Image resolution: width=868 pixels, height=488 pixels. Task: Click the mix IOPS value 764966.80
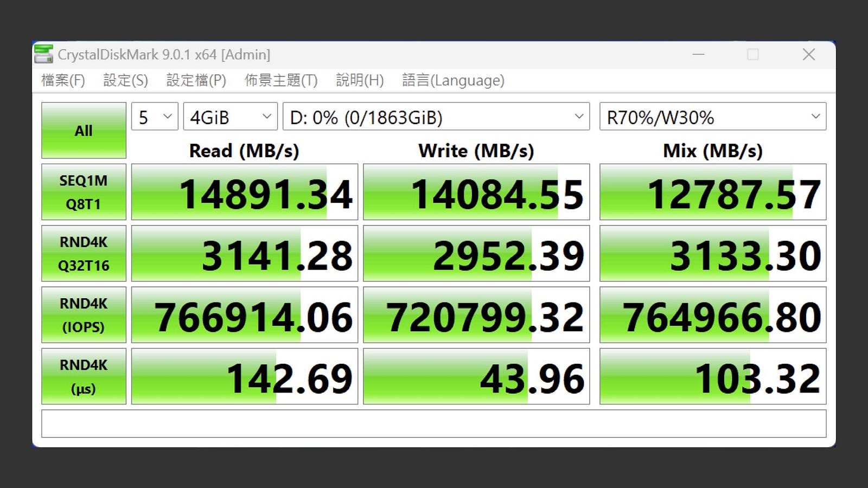tap(713, 314)
